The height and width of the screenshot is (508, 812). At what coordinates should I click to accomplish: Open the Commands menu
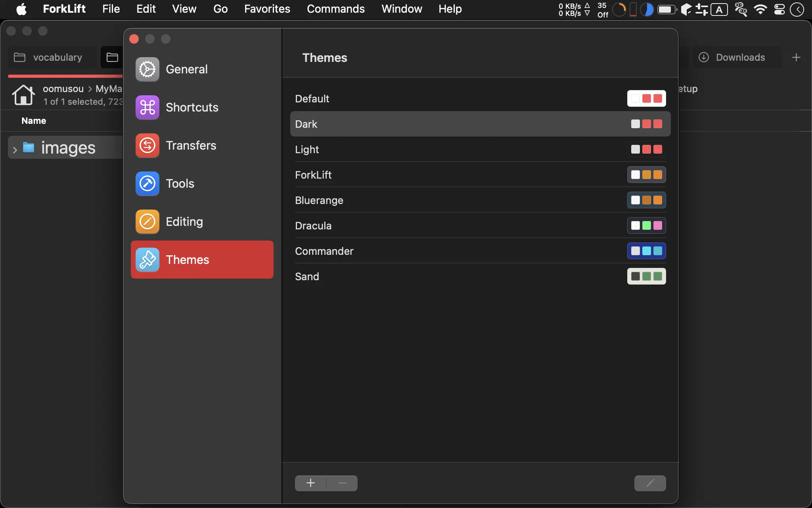pyautogui.click(x=336, y=9)
